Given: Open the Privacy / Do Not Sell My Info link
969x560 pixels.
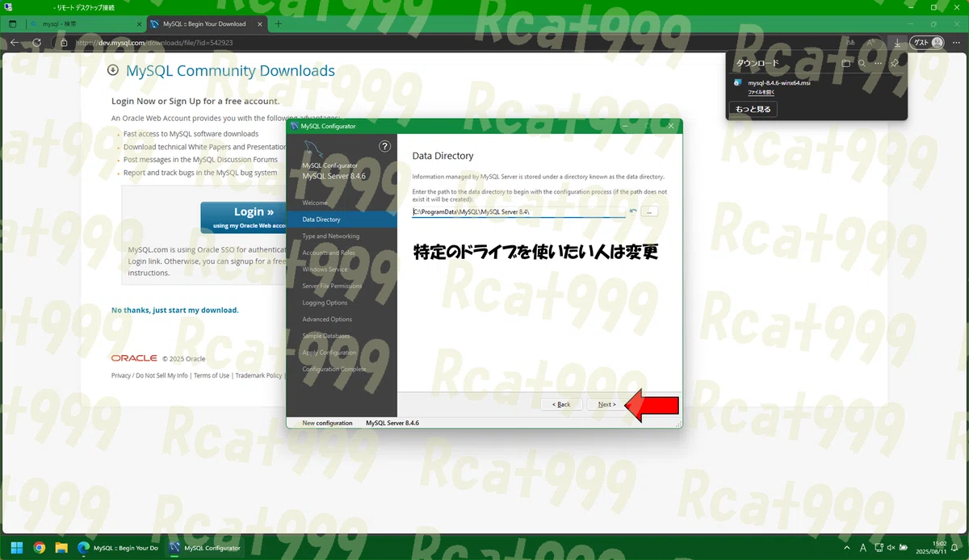Looking at the screenshot, I should coord(149,375).
